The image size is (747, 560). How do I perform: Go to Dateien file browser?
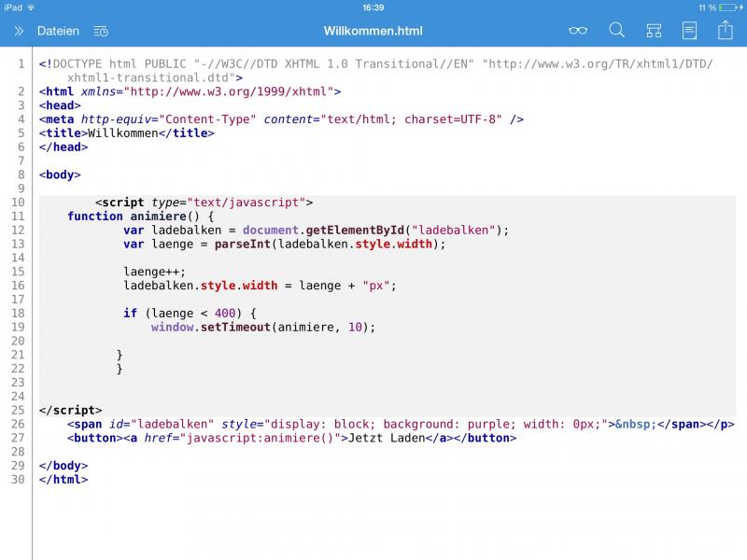point(58,31)
